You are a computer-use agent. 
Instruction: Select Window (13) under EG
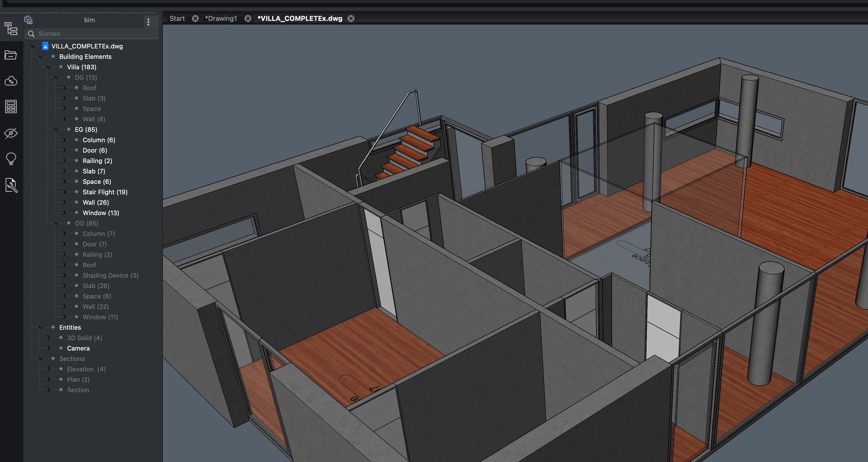pos(100,213)
